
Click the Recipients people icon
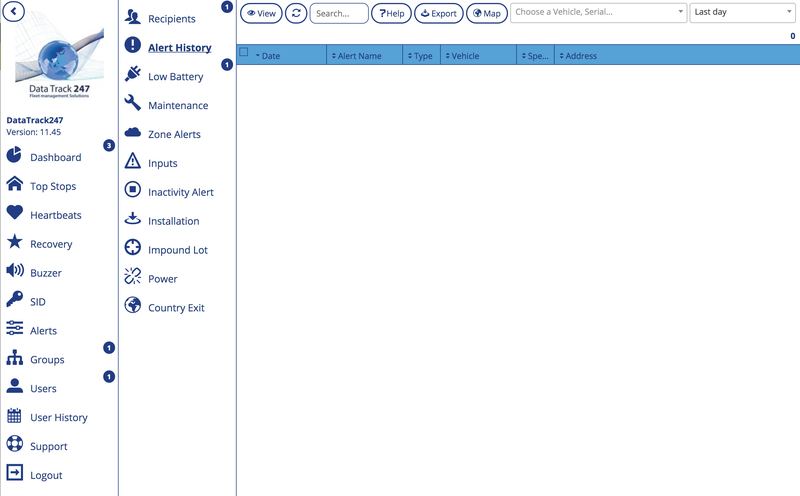pos(133,16)
